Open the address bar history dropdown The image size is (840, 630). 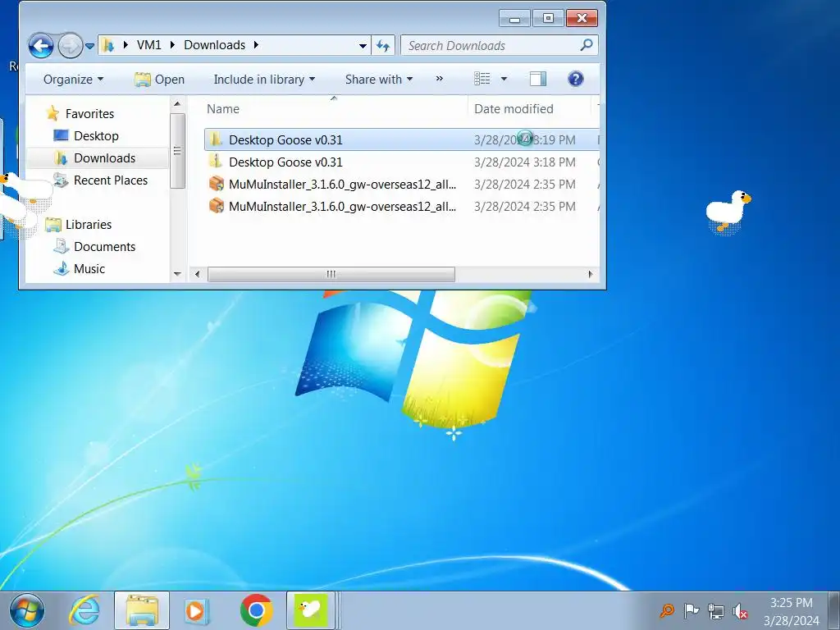(363, 46)
